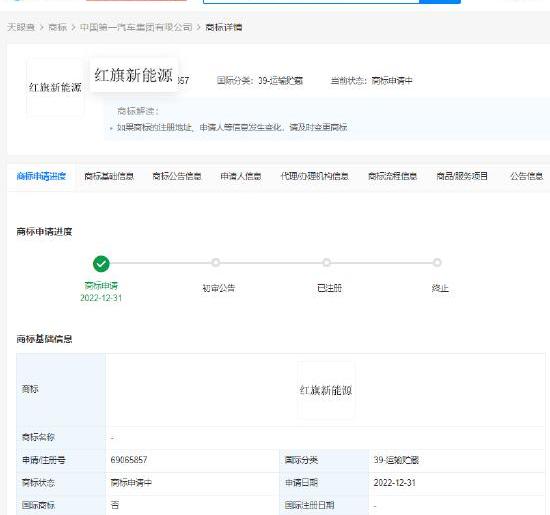550x515 pixels.
Task: Open the 红旗新能源 image in the table
Action: pyautogui.click(x=326, y=390)
